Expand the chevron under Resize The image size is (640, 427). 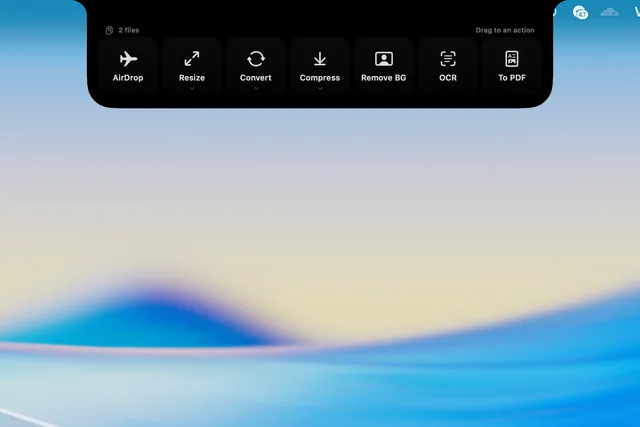192,88
